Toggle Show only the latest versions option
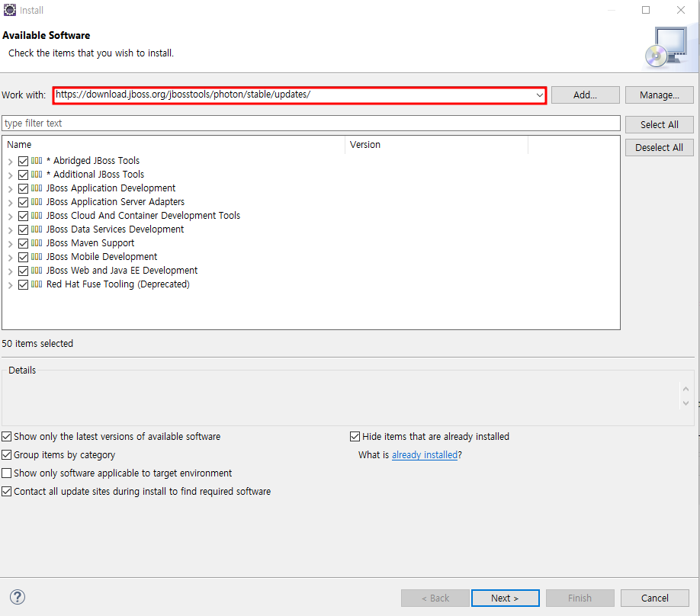 7,437
